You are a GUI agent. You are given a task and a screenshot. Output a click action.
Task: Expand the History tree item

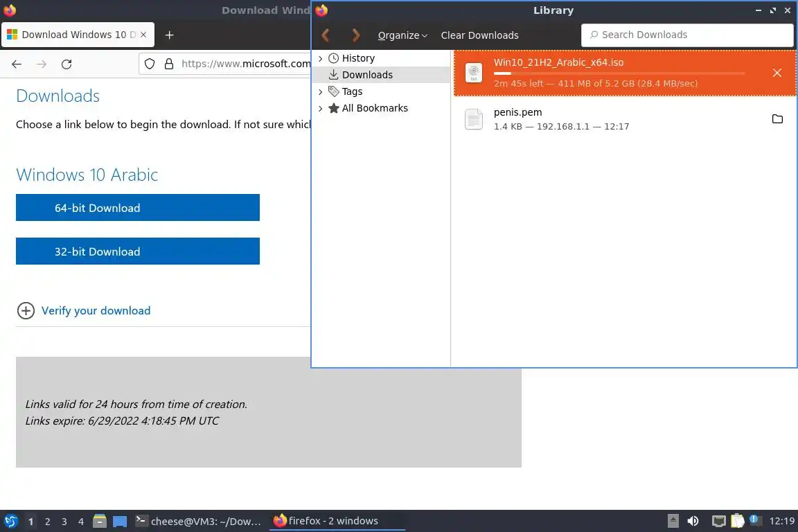(320, 59)
